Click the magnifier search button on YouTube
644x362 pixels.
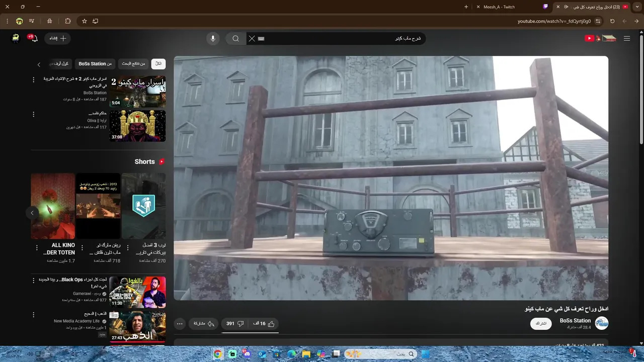point(235,38)
